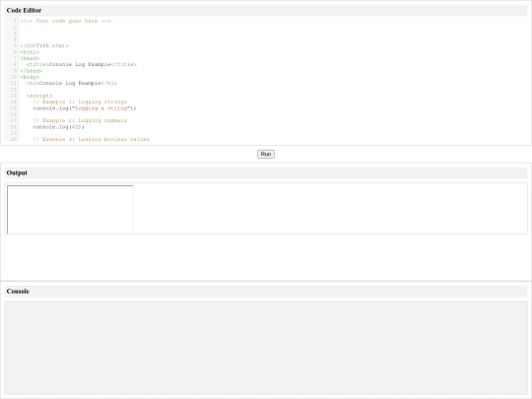Click the Console panel header
The height and width of the screenshot is (399, 532).
point(266,291)
